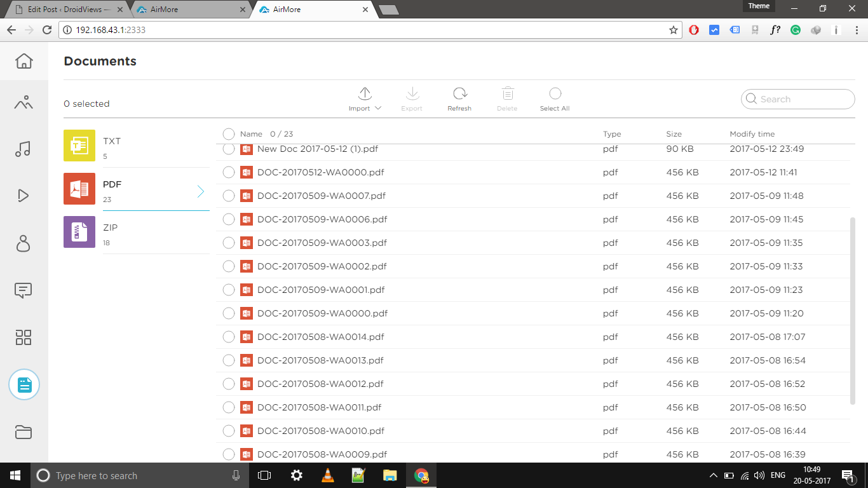Screen dimensions: 868x488
Task: Sort by the Size column header
Action: (x=674, y=134)
